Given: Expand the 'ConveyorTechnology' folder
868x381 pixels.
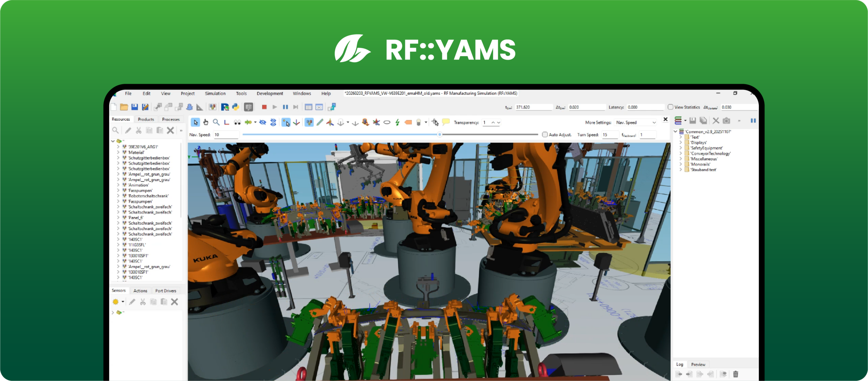Looking at the screenshot, I should click(x=681, y=153).
